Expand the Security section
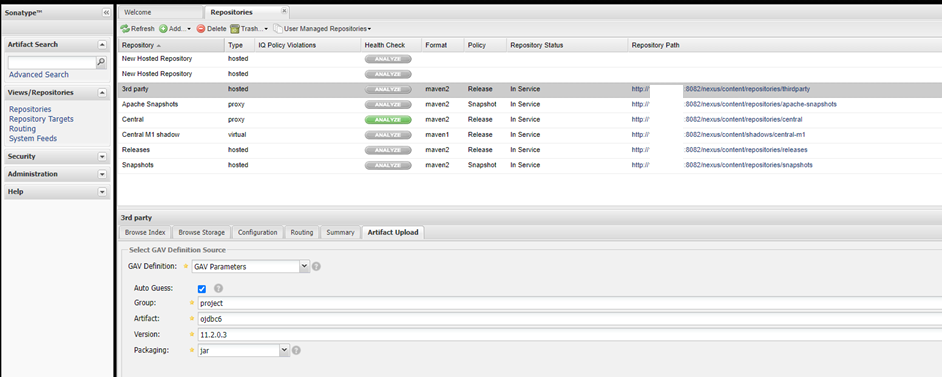 (102, 157)
